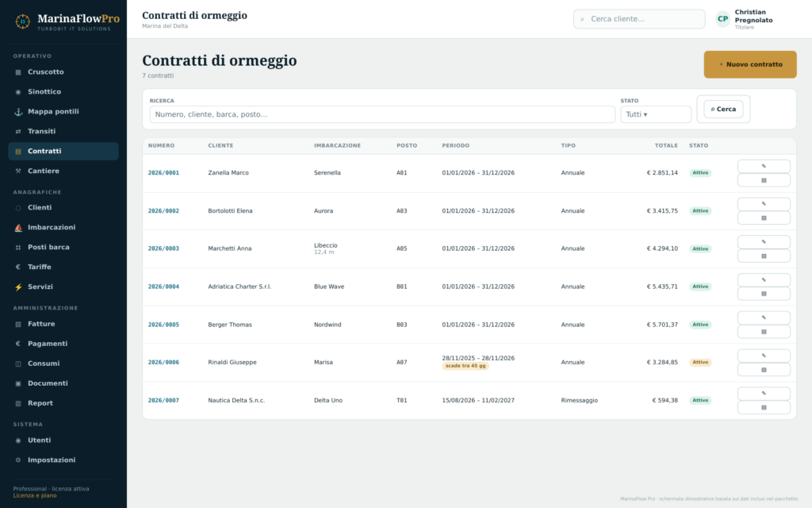
Task: Open contract 2026/0002 link
Action: pyautogui.click(x=163, y=211)
